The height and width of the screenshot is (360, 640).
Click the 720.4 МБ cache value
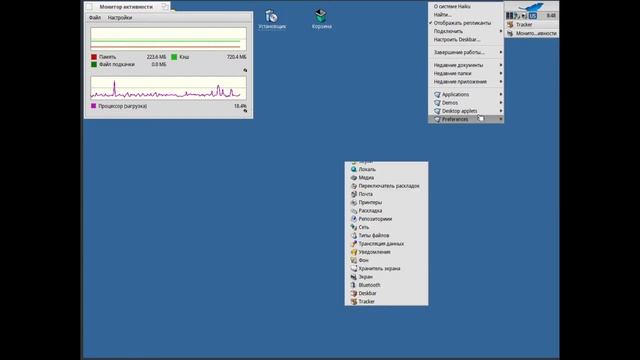click(x=236, y=57)
